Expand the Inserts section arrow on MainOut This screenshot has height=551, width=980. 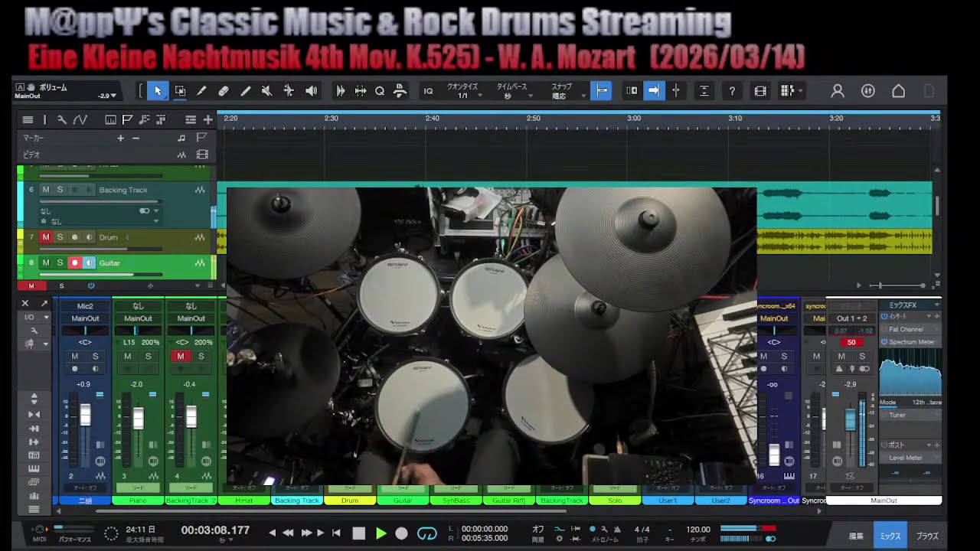[930, 316]
